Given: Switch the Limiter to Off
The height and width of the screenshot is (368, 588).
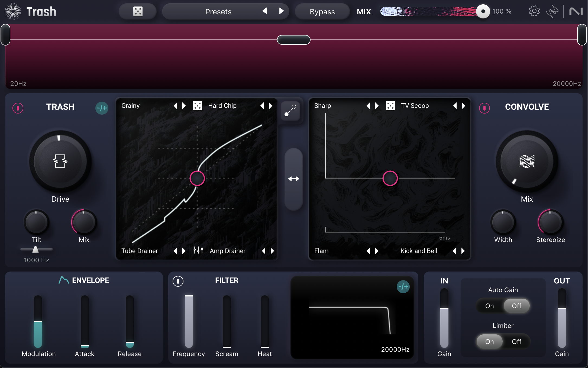Looking at the screenshot, I should pyautogui.click(x=516, y=341).
